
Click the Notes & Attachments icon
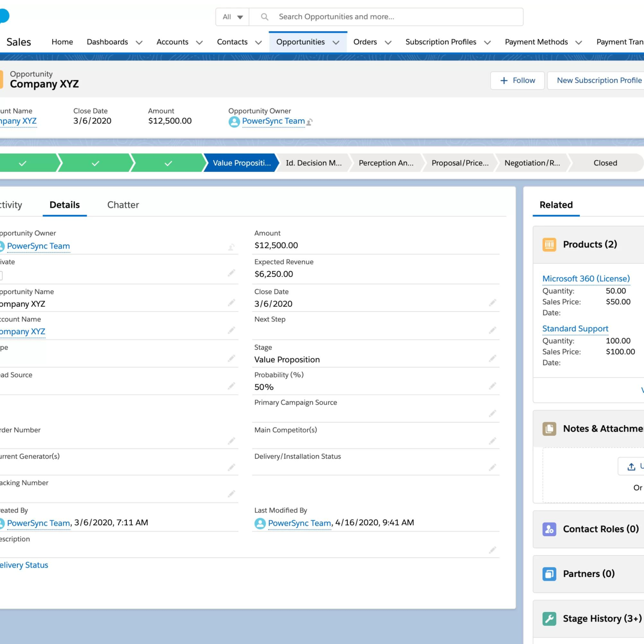[549, 429]
